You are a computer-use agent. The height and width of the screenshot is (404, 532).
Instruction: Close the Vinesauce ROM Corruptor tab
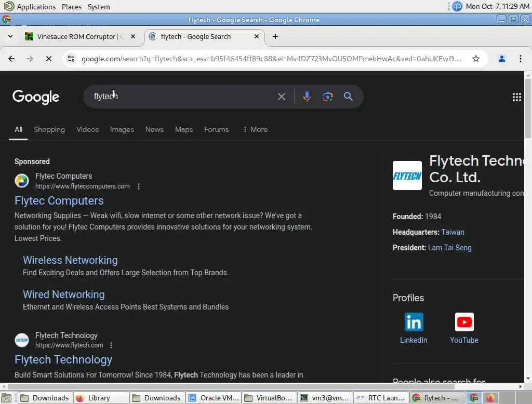[133, 36]
